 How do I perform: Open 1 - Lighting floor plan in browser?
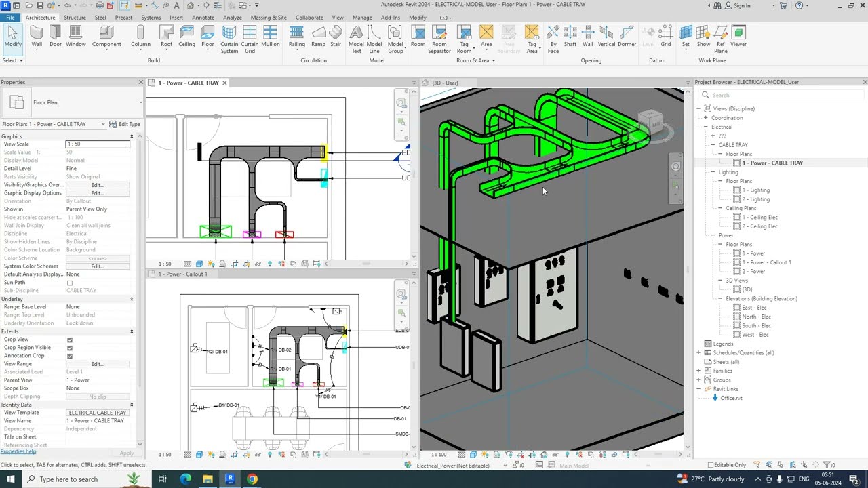click(755, 190)
